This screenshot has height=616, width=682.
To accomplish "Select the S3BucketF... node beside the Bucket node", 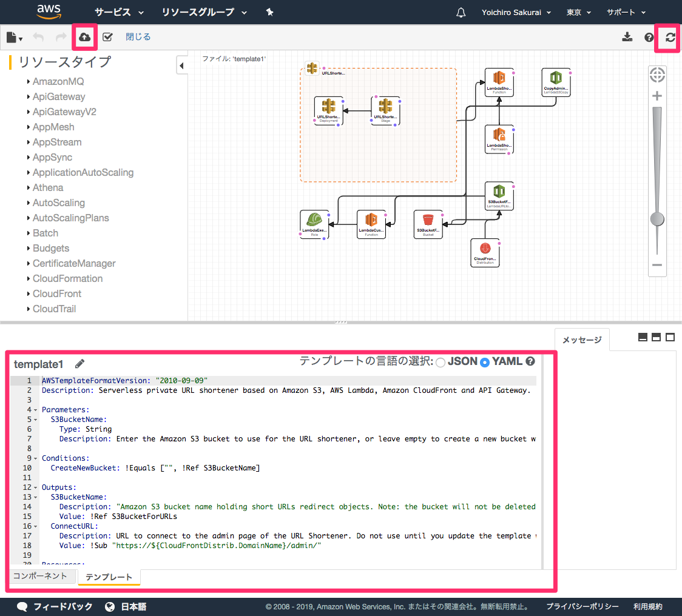I will click(x=499, y=196).
